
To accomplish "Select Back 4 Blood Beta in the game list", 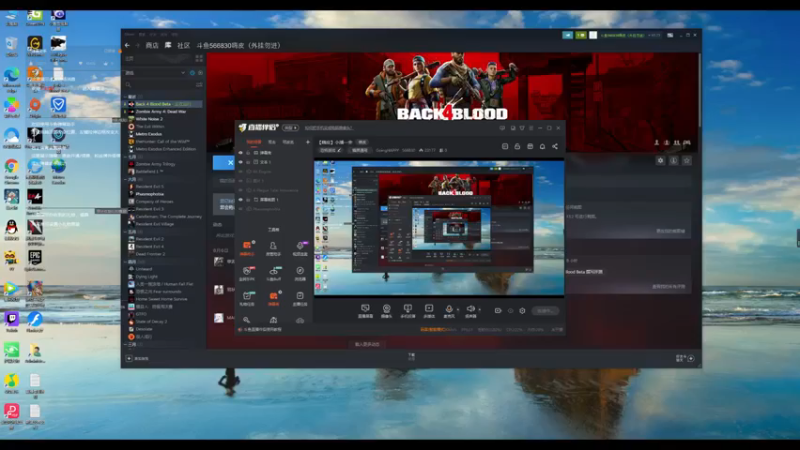I will pyautogui.click(x=163, y=104).
